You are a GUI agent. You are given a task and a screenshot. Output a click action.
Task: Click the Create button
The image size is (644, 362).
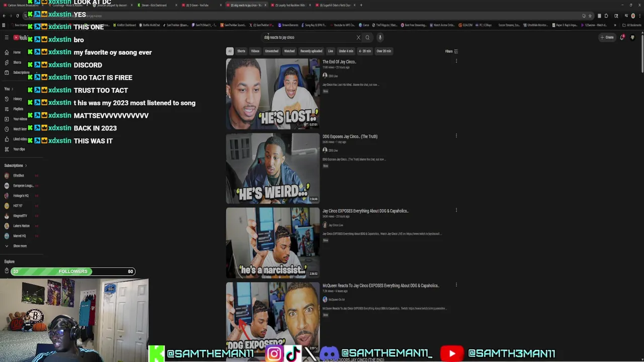coord(607,37)
